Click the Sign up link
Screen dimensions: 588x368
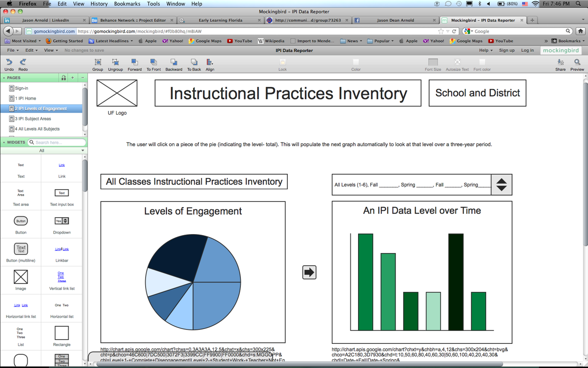coord(506,50)
